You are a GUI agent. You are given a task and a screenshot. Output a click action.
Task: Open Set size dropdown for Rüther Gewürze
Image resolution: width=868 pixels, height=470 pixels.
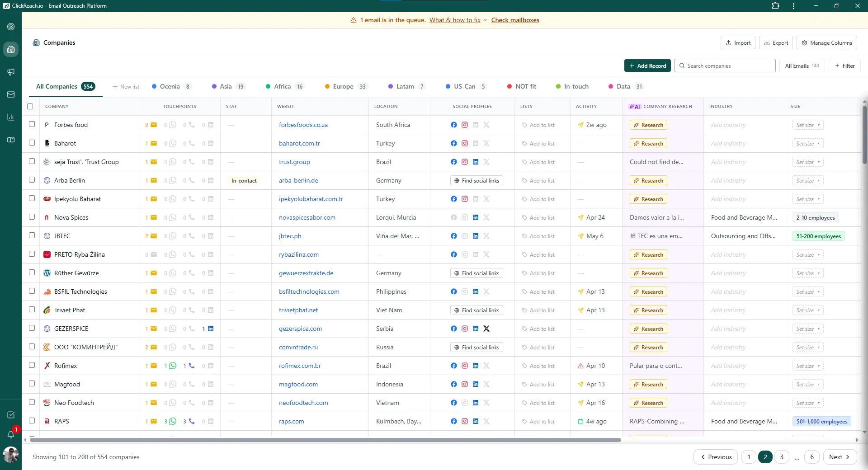pyautogui.click(x=808, y=273)
